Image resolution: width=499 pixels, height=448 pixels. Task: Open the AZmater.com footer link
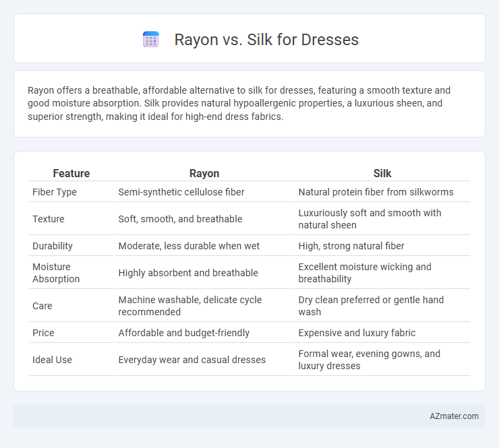(454, 416)
